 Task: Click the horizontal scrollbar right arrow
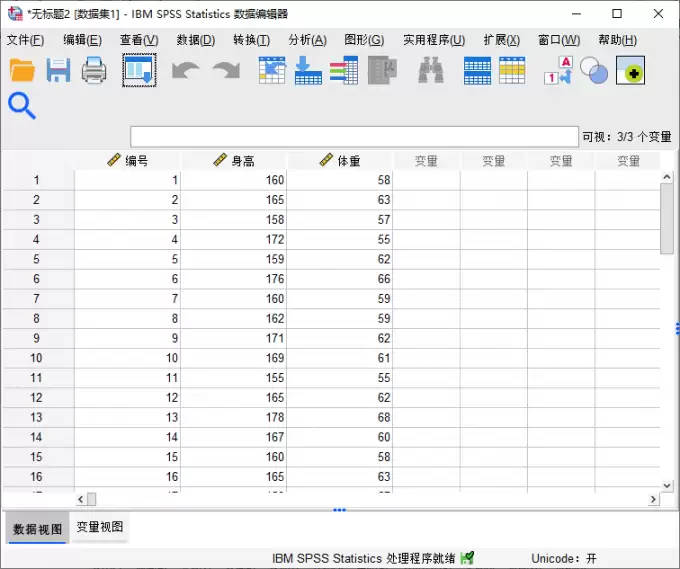(654, 500)
